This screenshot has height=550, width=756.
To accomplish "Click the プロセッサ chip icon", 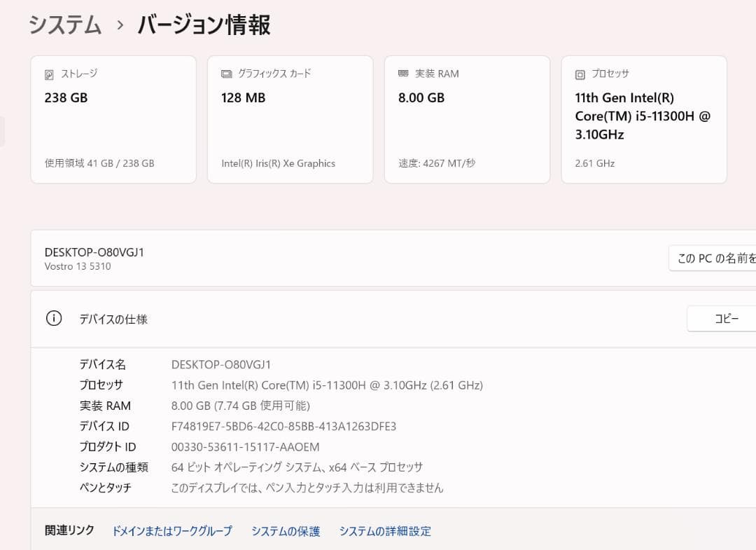I will tap(580, 73).
